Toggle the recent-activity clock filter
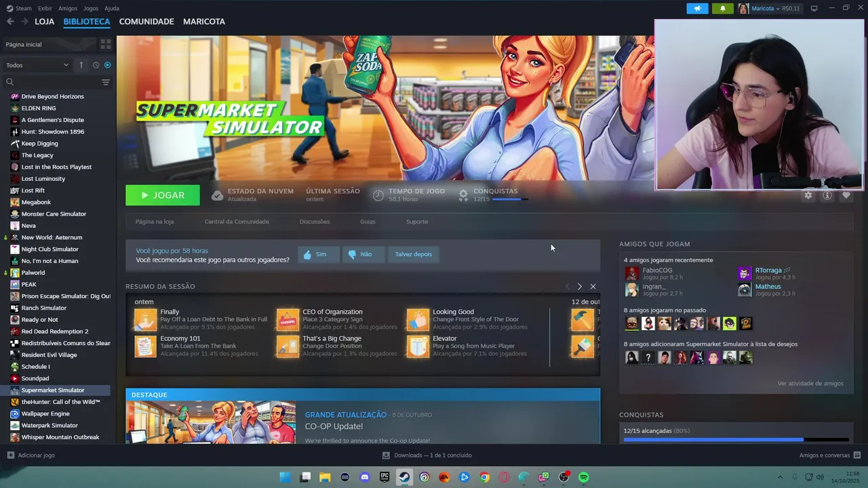868x488 pixels. (96, 65)
